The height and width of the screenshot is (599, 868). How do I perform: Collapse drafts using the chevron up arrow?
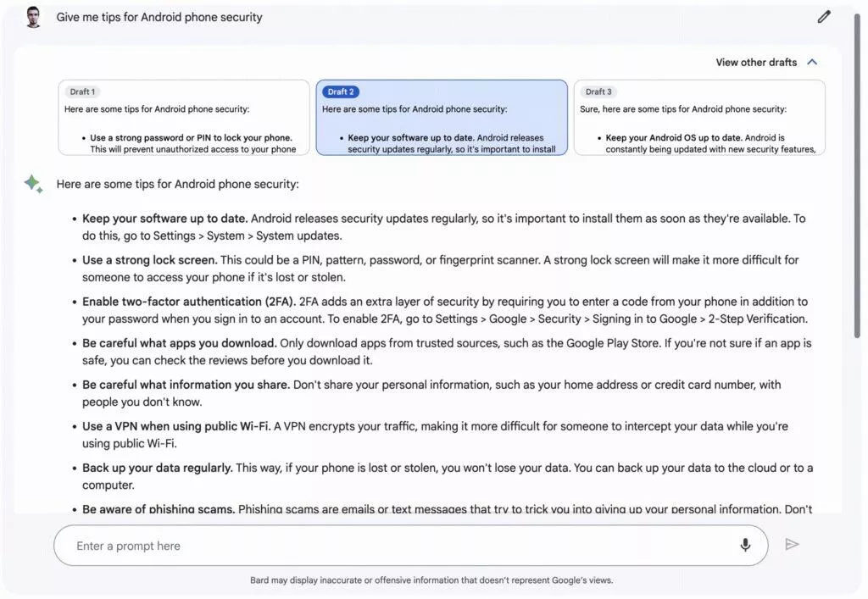click(812, 62)
